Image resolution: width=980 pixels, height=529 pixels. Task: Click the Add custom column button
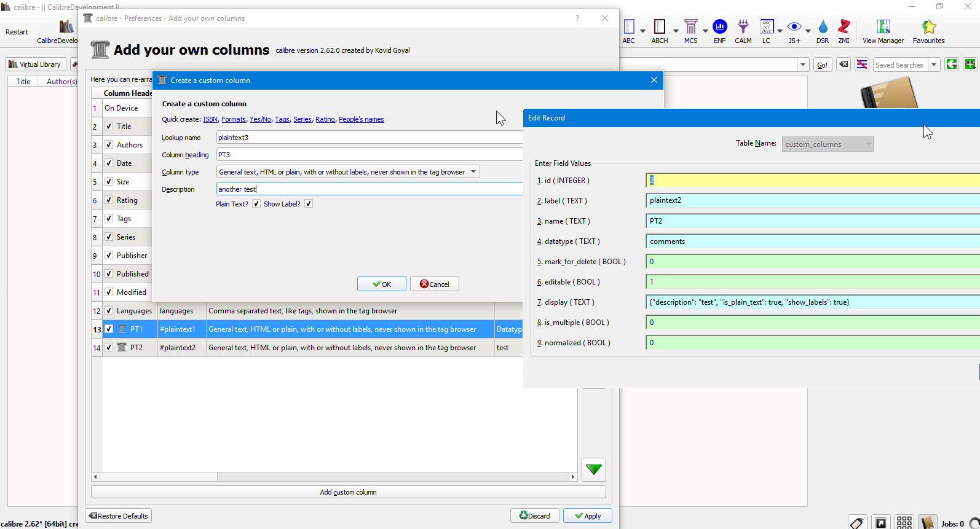click(349, 492)
